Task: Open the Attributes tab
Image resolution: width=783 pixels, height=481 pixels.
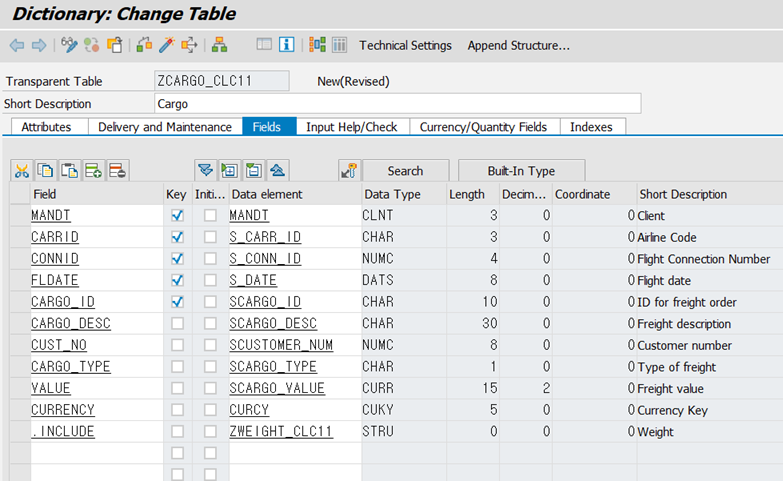Action: [46, 127]
